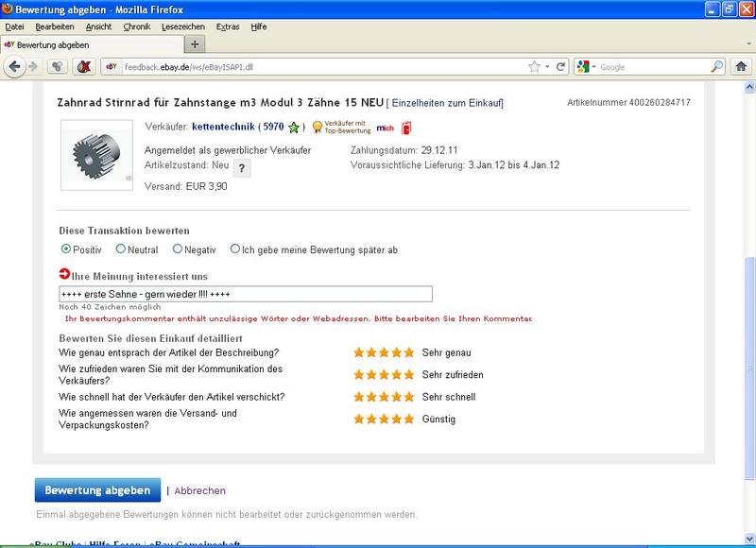Open a new tab with the plus button

(195, 44)
